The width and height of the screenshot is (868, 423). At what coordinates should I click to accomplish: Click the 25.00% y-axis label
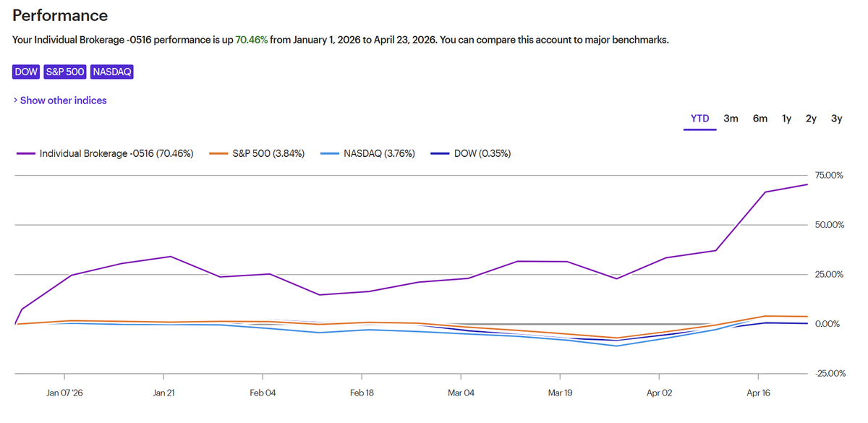click(x=829, y=274)
